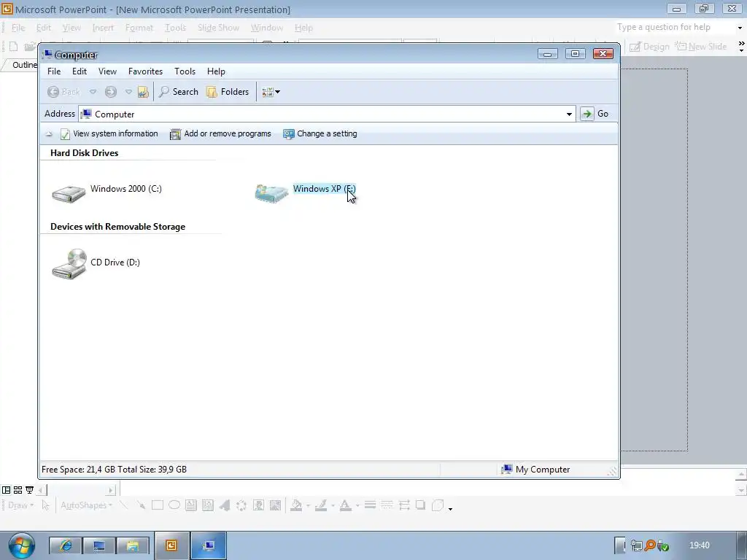Click the Go button beside Address bar
Screen dimensions: 747x560
click(595, 114)
